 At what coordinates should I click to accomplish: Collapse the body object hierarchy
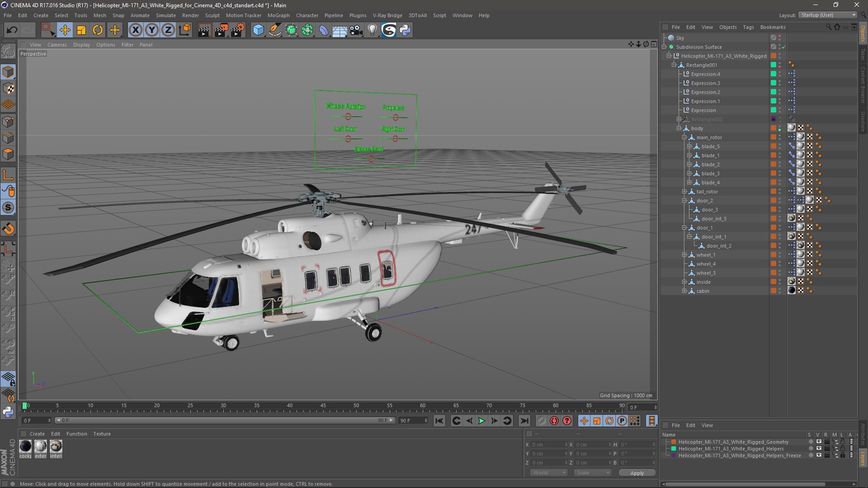pos(679,128)
